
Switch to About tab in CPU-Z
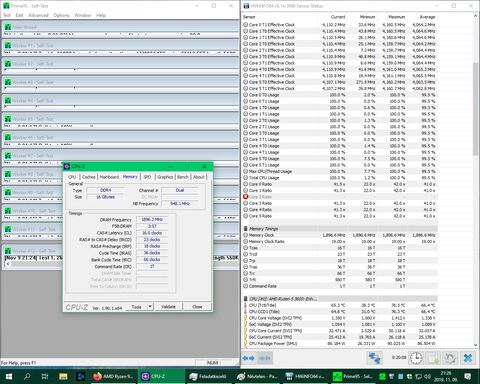[199, 177]
